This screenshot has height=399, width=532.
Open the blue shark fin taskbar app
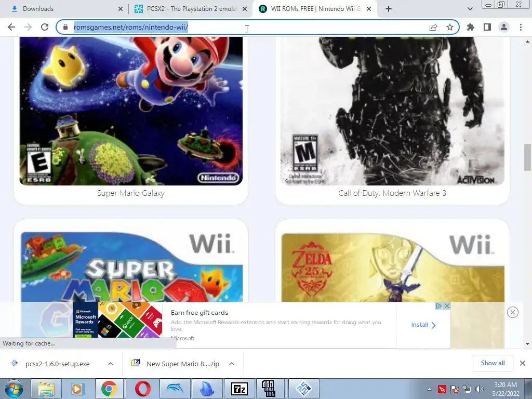(207, 389)
